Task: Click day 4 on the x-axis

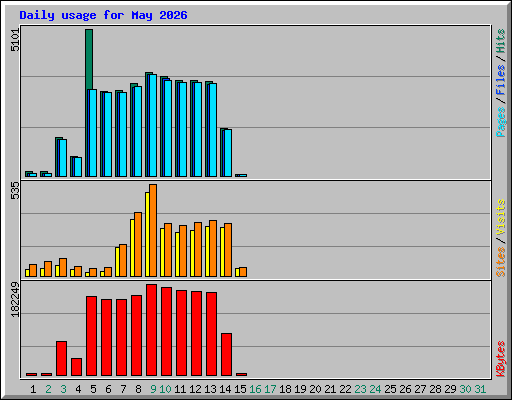Action: click(78, 389)
